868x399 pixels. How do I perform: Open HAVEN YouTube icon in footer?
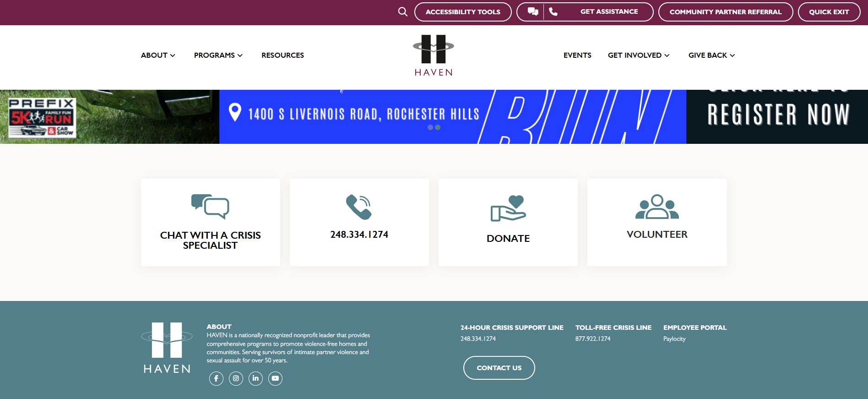[x=275, y=378]
